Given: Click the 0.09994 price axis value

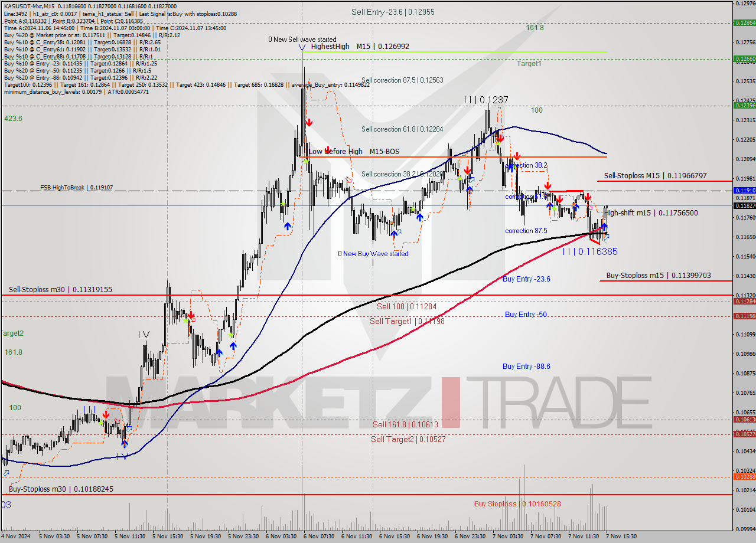Looking at the screenshot, I should (746, 529).
